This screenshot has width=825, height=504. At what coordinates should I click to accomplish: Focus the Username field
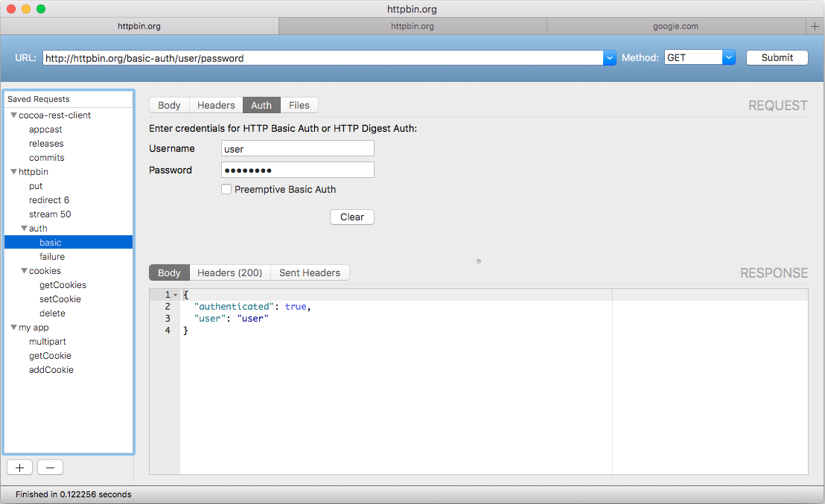(x=298, y=148)
